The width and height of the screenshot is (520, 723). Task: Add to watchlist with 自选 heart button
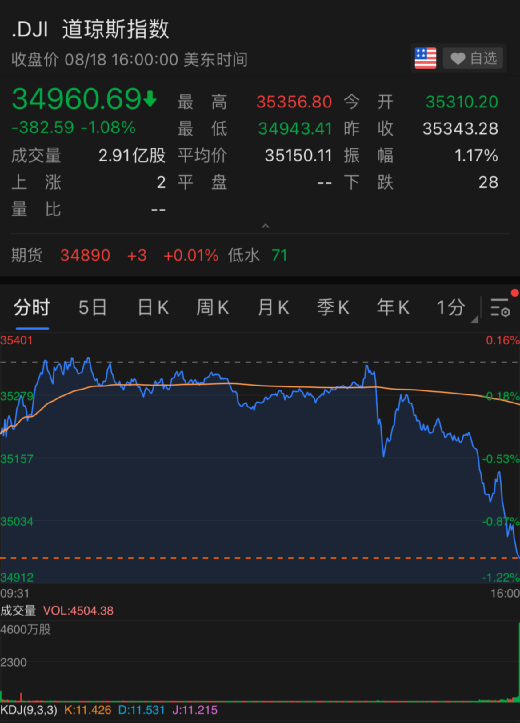click(473, 58)
